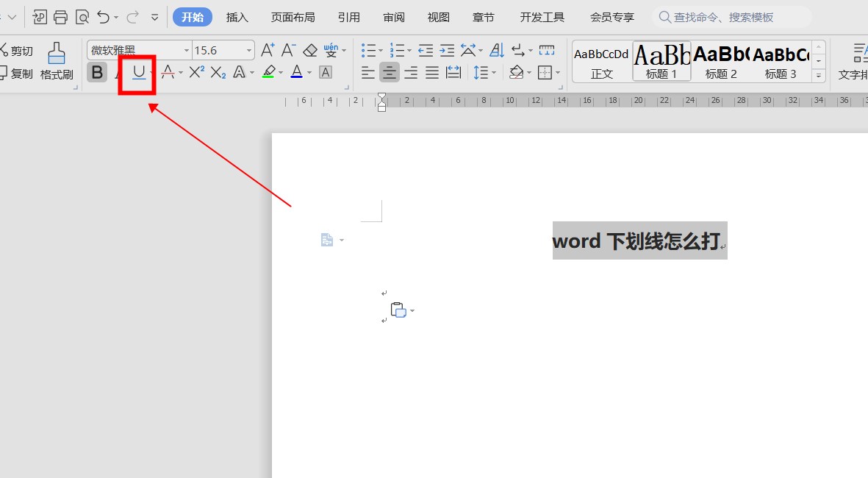Click the increase indent icon
The image size is (868, 478).
[x=447, y=50]
